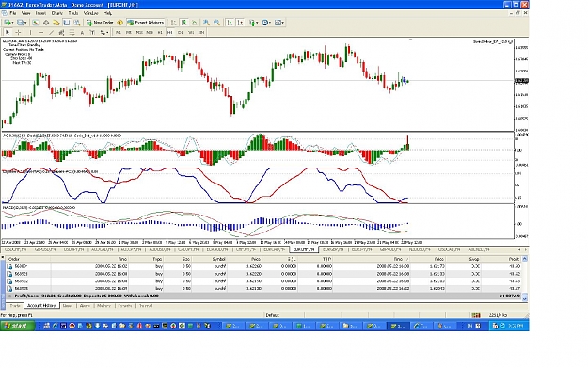Select the Text tool (A)
Screen dimensions: 588x368
pos(82,32)
